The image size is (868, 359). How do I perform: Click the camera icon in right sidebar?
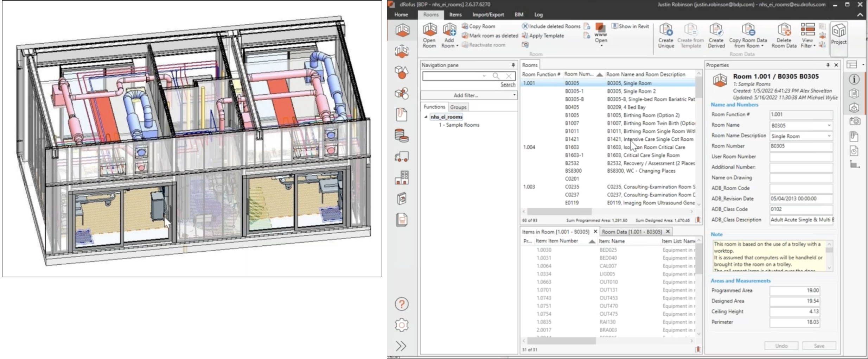pyautogui.click(x=854, y=121)
